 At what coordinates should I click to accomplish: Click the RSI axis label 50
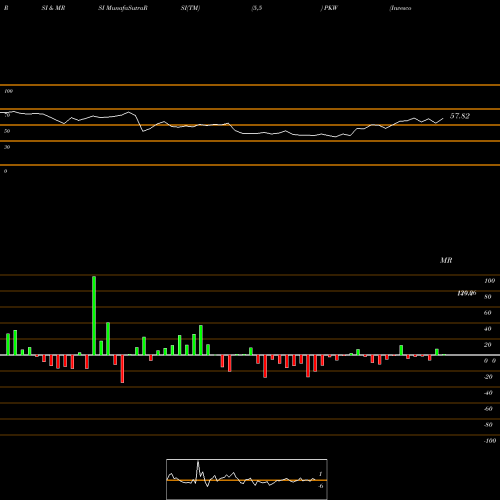pos(7,131)
